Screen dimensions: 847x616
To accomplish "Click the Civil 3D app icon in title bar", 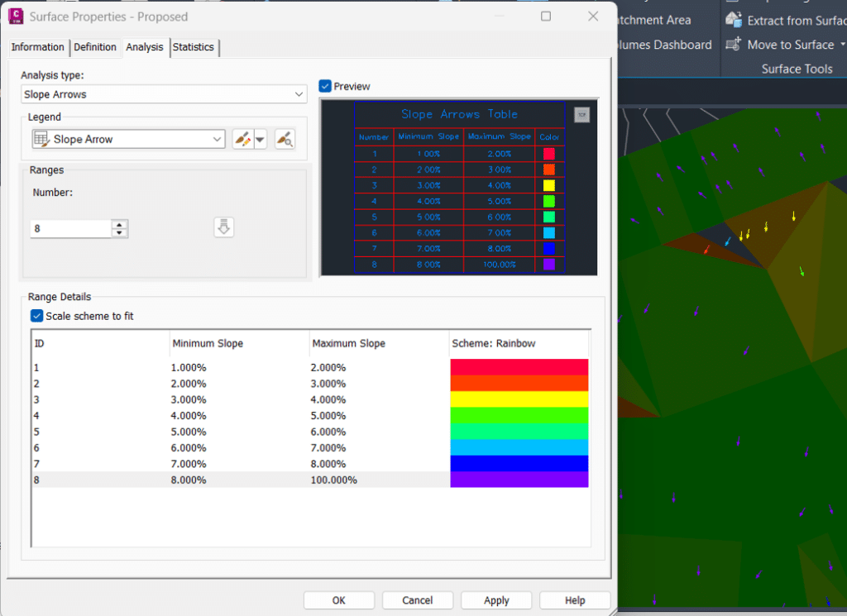I will 16,17.
